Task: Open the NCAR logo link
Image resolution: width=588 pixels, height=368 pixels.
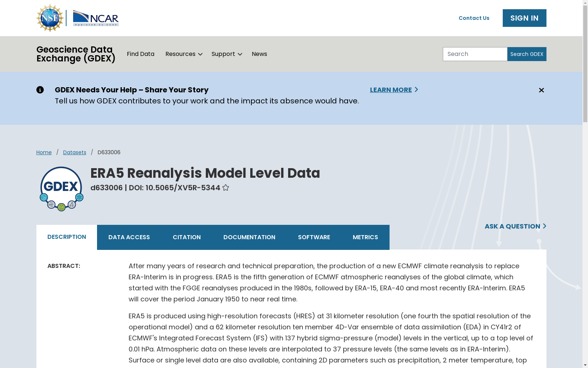Action: point(96,18)
